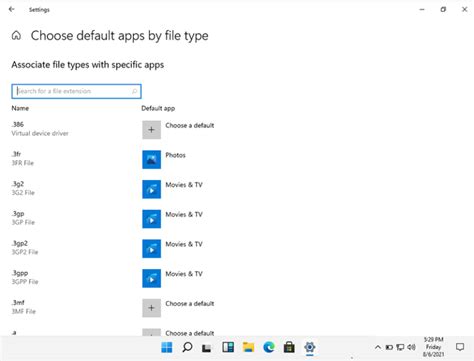Show hidden system tray icons
474x361 pixels.
[x=378, y=347]
